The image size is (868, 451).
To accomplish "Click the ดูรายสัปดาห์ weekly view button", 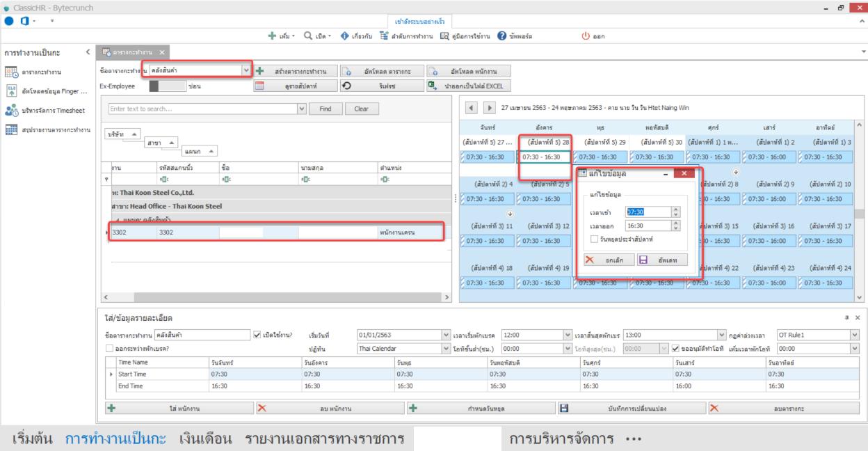I will [295, 86].
